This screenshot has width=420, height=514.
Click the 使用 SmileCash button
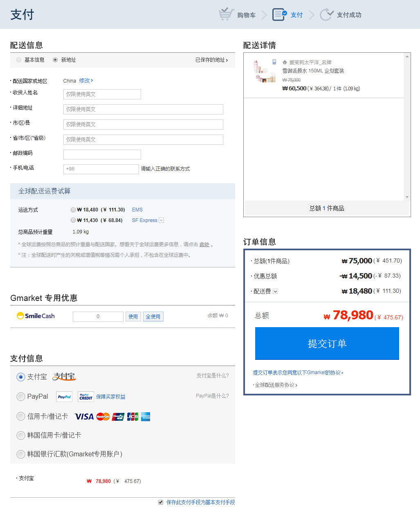(133, 316)
